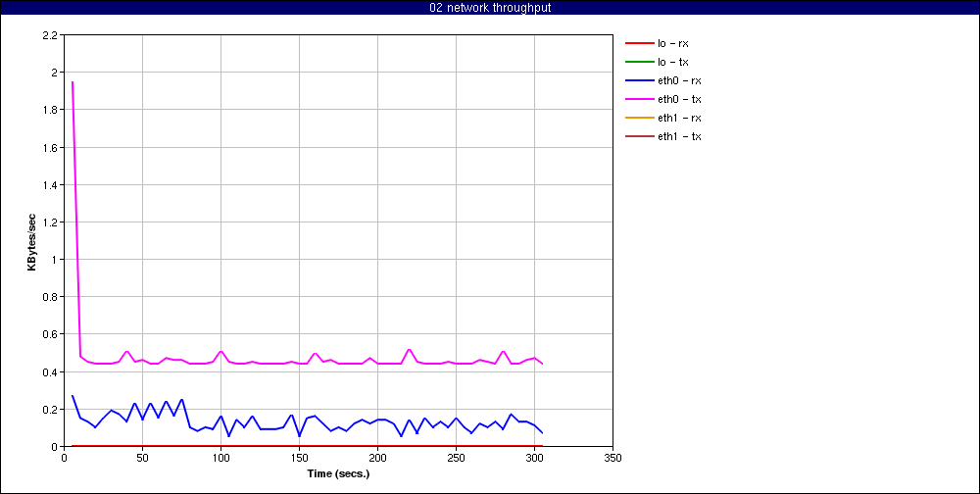Image resolution: width=980 pixels, height=494 pixels.
Task: Click the 'Time (secs.)' x-axis label
Action: click(338, 474)
